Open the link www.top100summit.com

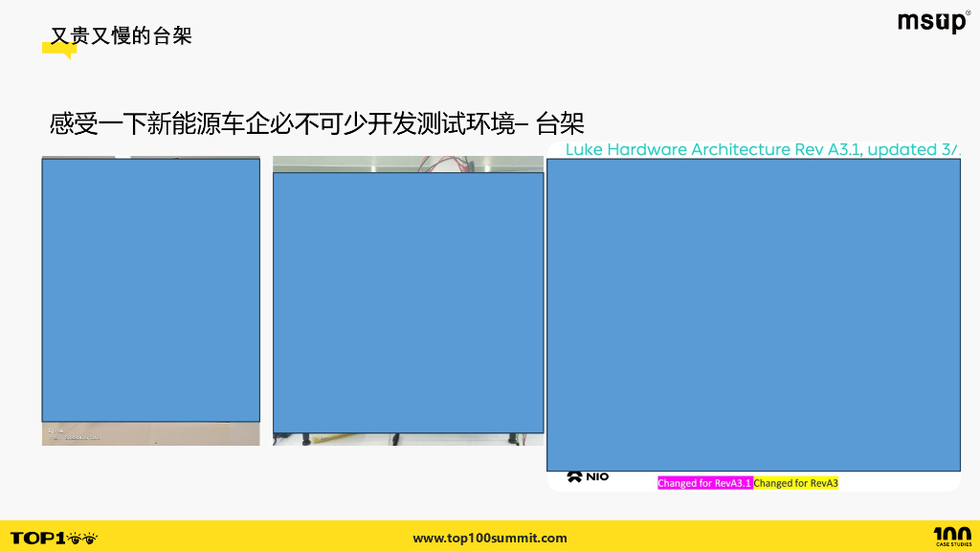click(x=490, y=538)
